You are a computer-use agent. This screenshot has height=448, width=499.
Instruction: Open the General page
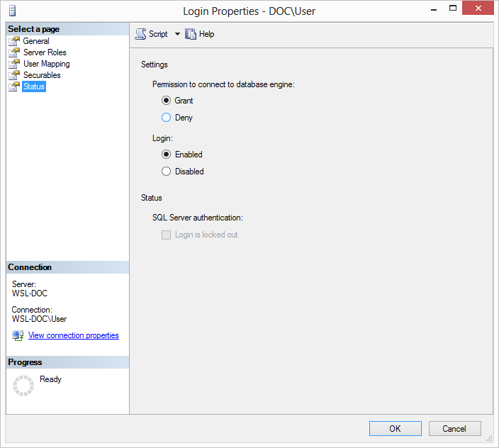(36, 41)
